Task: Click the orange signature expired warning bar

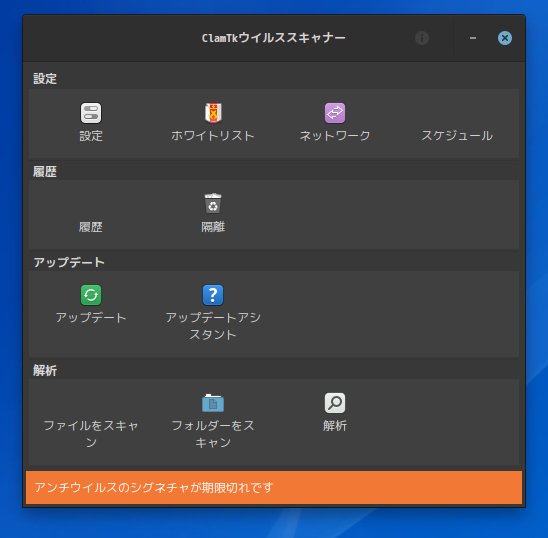Action: (274, 487)
